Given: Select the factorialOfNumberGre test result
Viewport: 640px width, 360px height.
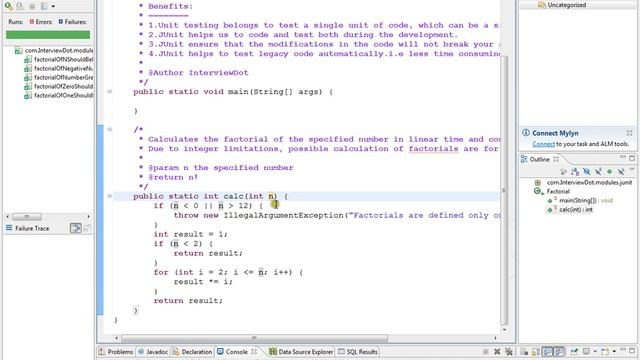Looking at the screenshot, I should click(x=58, y=78).
